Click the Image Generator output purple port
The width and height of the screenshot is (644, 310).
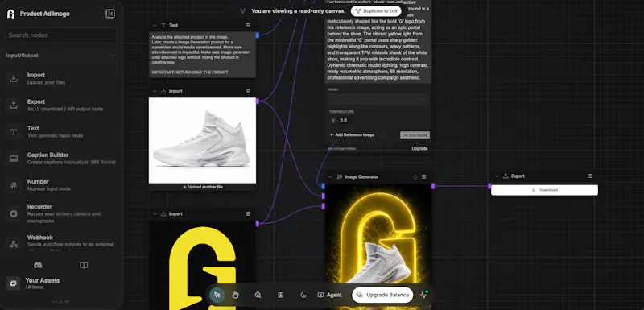(x=433, y=186)
